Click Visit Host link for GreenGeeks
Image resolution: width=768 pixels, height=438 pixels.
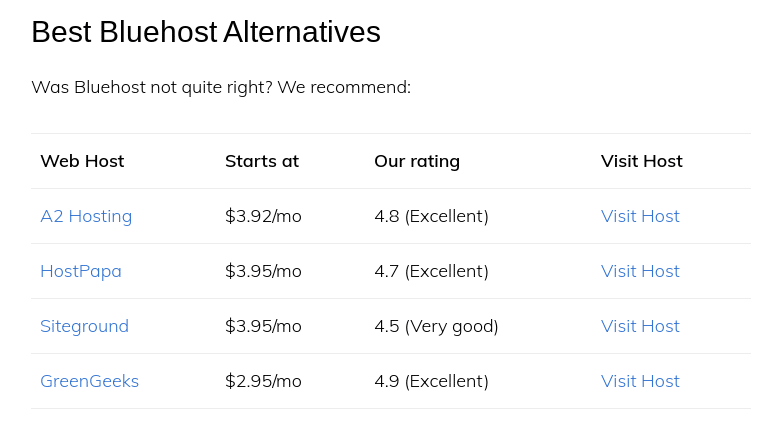tap(640, 381)
